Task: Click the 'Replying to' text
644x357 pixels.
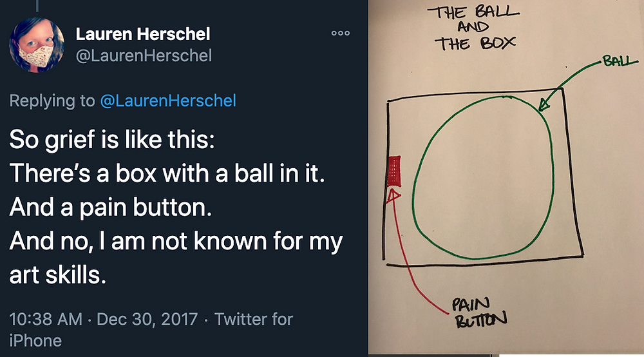Action: click(x=52, y=101)
